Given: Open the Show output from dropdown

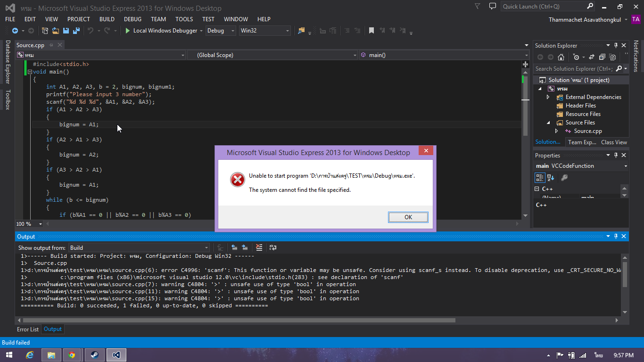Looking at the screenshot, I should click(x=139, y=247).
